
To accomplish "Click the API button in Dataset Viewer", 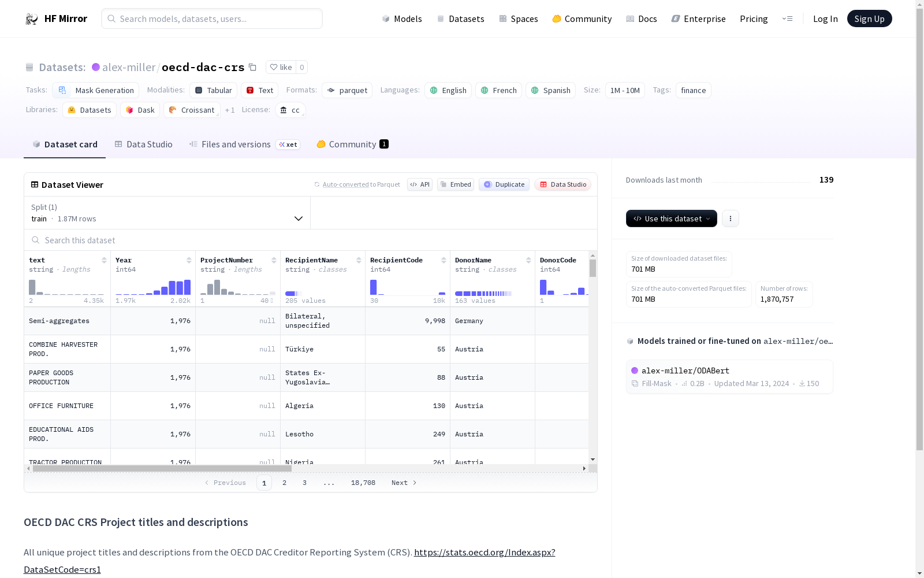I will point(420,184).
